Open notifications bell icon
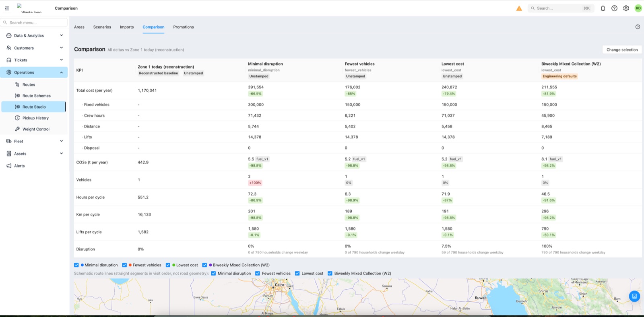644x317 pixels. tap(603, 8)
